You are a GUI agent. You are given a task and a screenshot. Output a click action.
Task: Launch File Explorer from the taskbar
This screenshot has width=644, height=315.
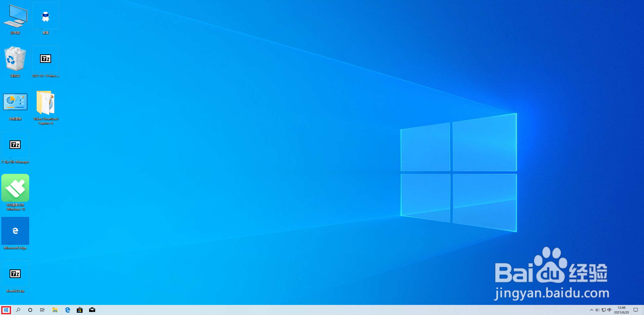coord(55,310)
